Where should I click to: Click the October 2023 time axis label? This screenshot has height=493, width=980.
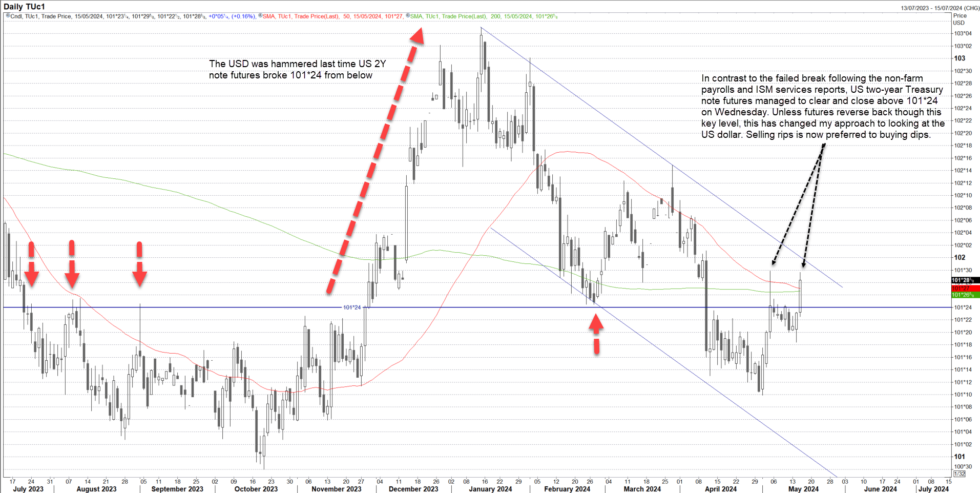pyautogui.click(x=256, y=489)
